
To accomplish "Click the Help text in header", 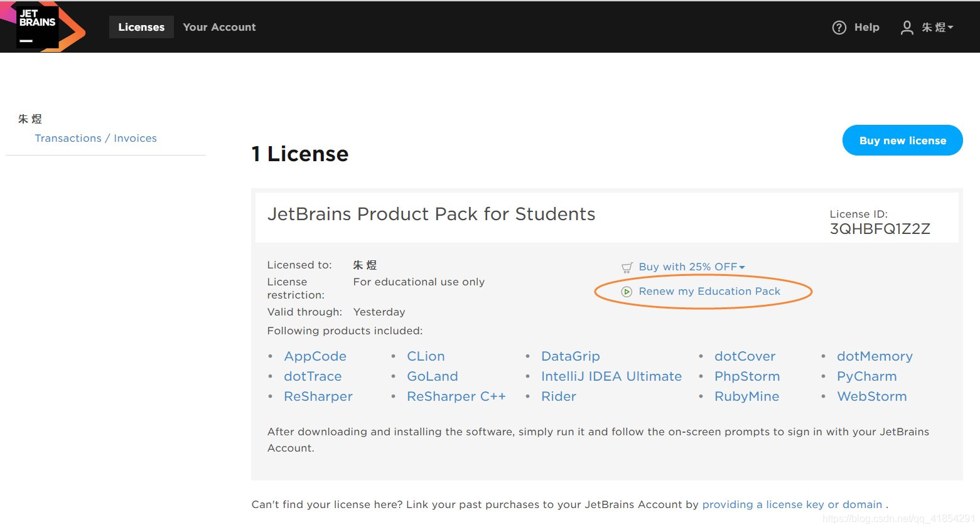I will coord(866,28).
